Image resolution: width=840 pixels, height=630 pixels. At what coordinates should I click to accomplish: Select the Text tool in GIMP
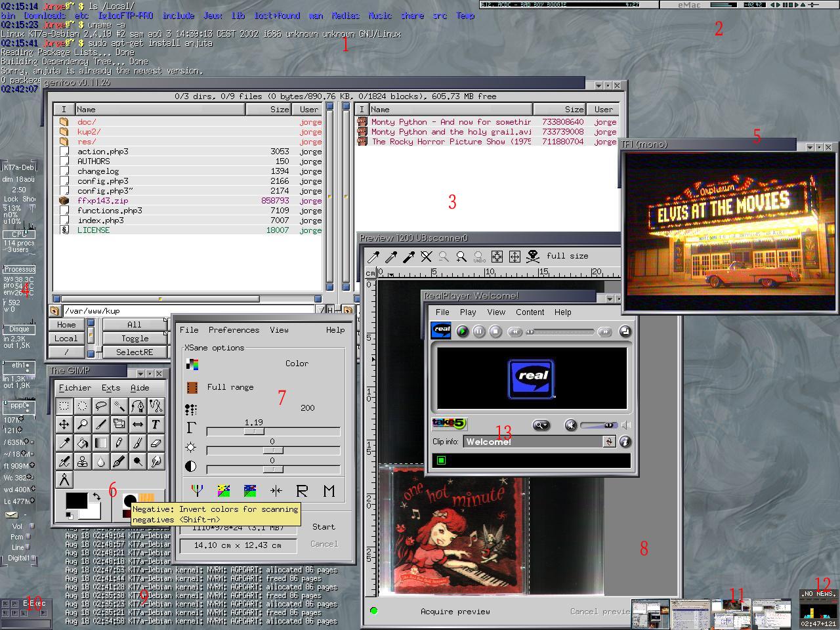click(156, 424)
